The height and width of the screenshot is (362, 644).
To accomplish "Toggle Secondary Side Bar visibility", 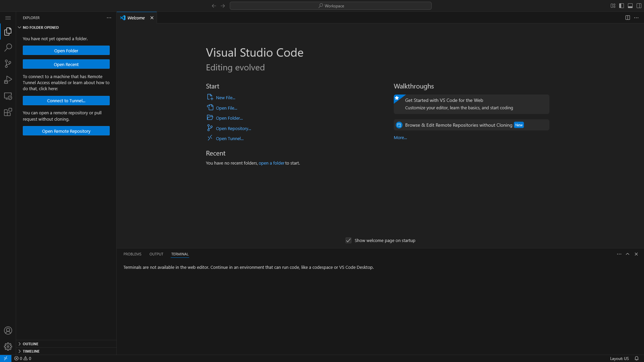I will pos(639,6).
